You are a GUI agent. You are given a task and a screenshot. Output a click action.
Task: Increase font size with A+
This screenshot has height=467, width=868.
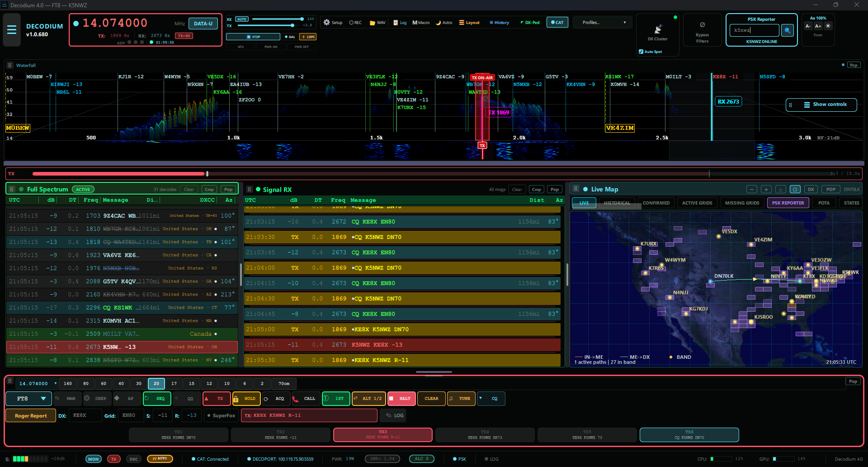818,26
